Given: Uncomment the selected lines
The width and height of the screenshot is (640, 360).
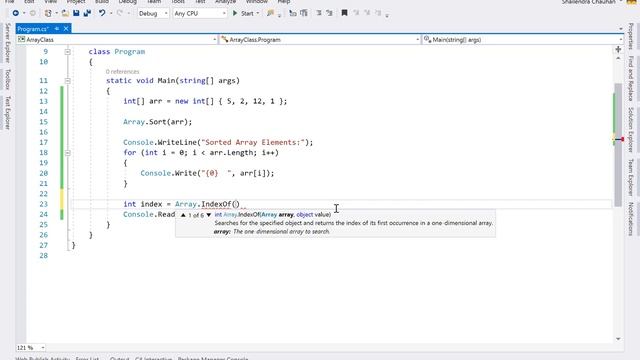Looking at the screenshot, I should click(329, 13).
